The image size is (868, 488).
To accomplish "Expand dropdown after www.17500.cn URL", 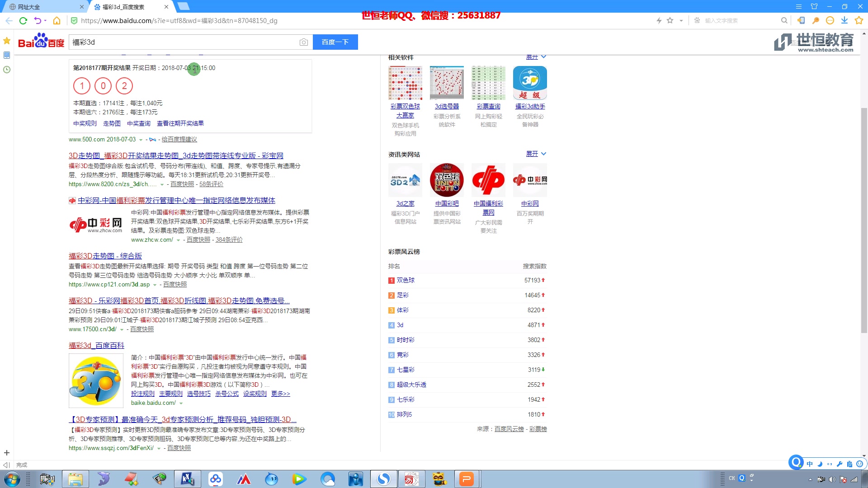I will pos(122,329).
